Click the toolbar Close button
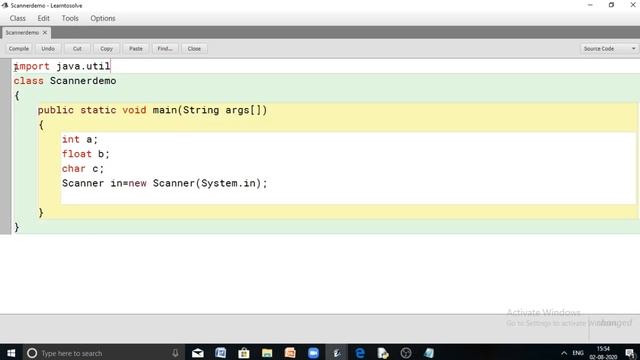Viewport: 640px width, 360px height. click(x=194, y=49)
